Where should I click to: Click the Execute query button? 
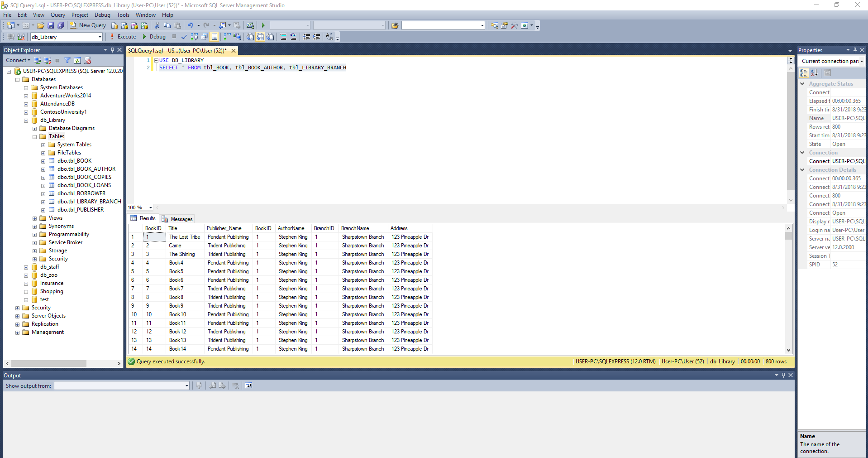pos(123,37)
